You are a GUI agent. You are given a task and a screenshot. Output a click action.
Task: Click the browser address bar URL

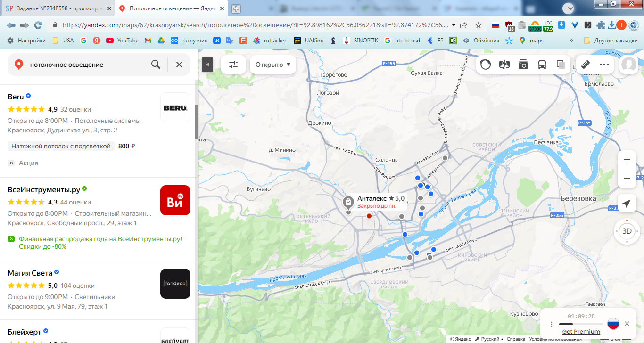(x=255, y=25)
